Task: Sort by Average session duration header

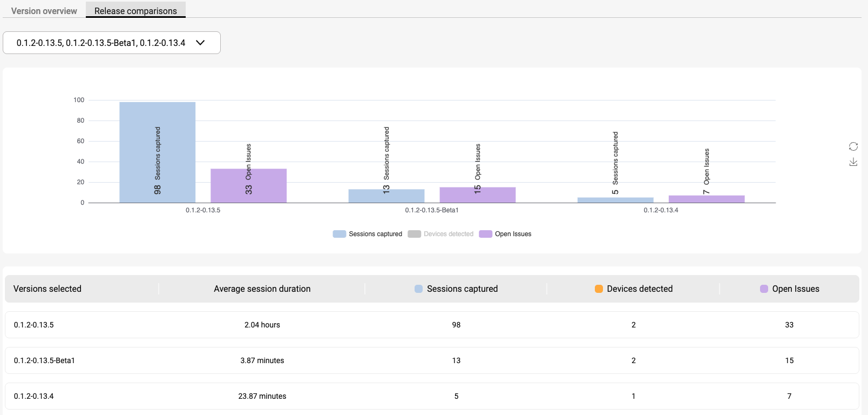Action: coord(262,289)
